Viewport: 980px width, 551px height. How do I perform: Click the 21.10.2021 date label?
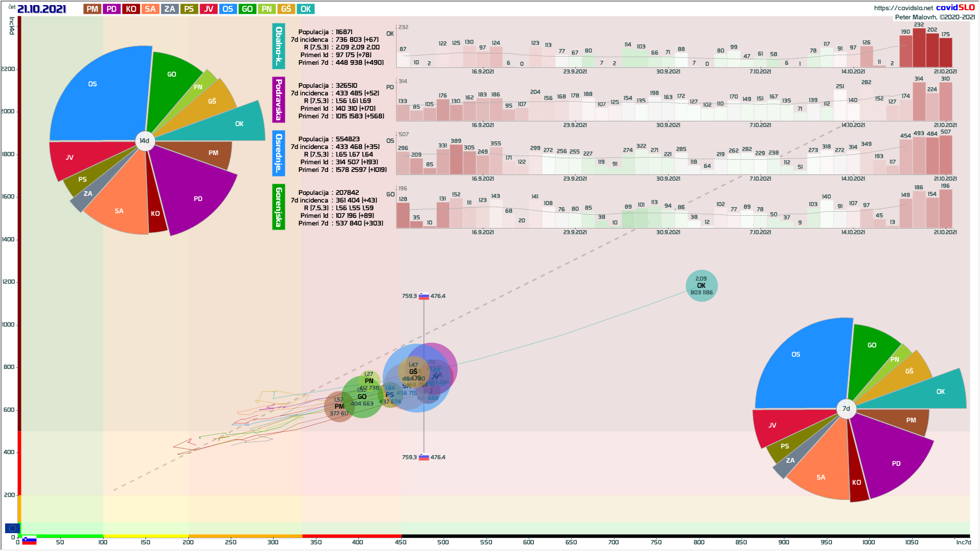coord(41,9)
